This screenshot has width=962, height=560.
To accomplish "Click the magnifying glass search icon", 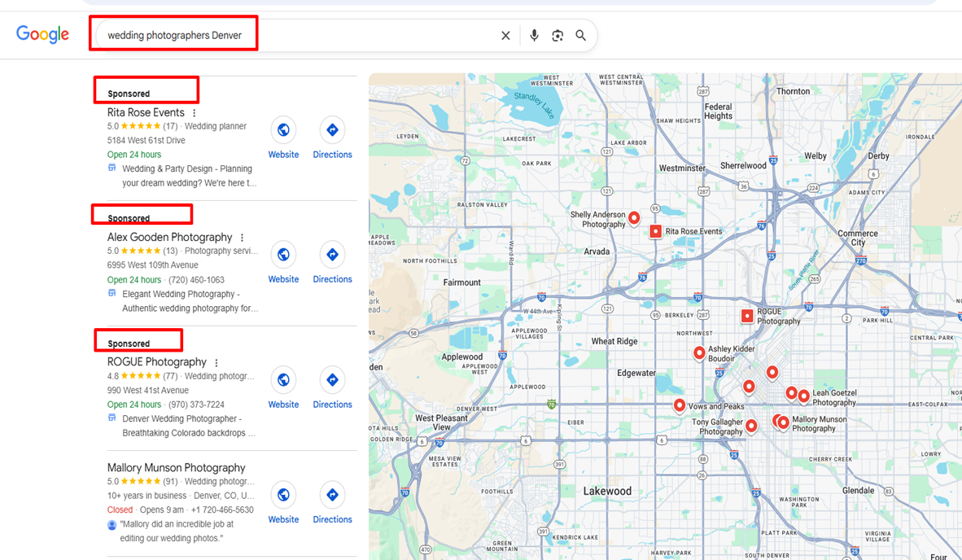I will click(581, 36).
